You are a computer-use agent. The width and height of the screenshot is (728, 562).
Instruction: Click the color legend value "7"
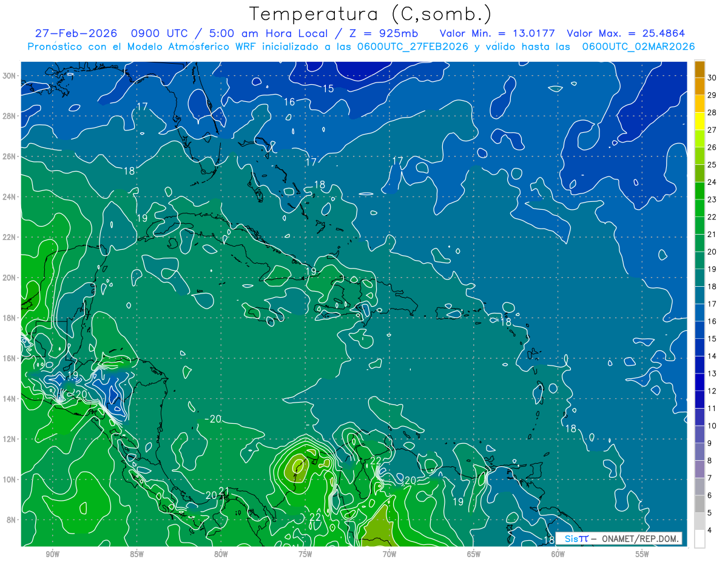coord(710,478)
